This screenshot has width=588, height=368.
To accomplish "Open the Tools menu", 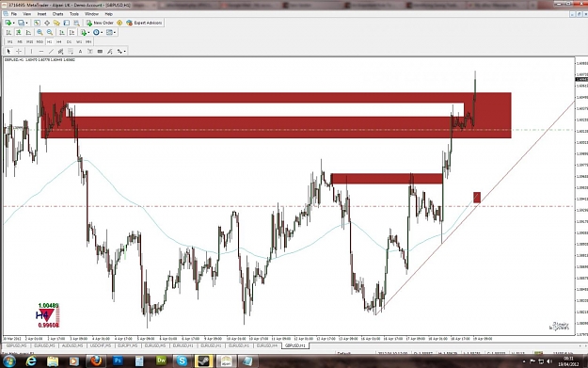I will coord(74,14).
